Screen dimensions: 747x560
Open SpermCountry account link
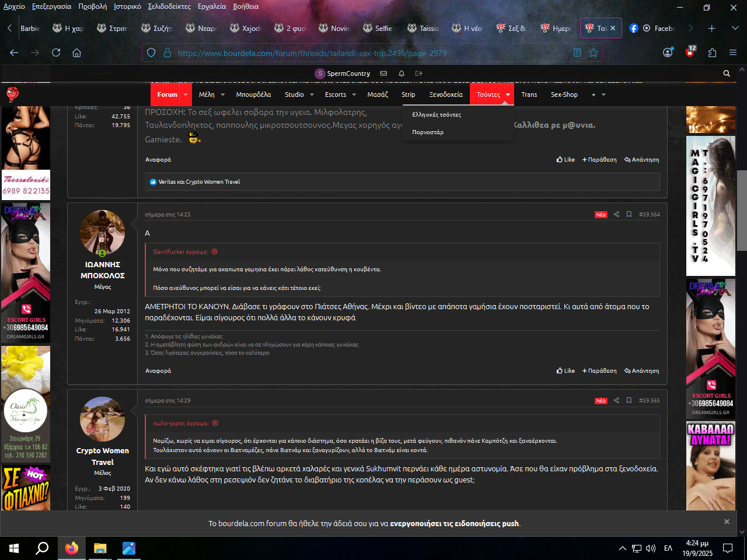pos(343,73)
